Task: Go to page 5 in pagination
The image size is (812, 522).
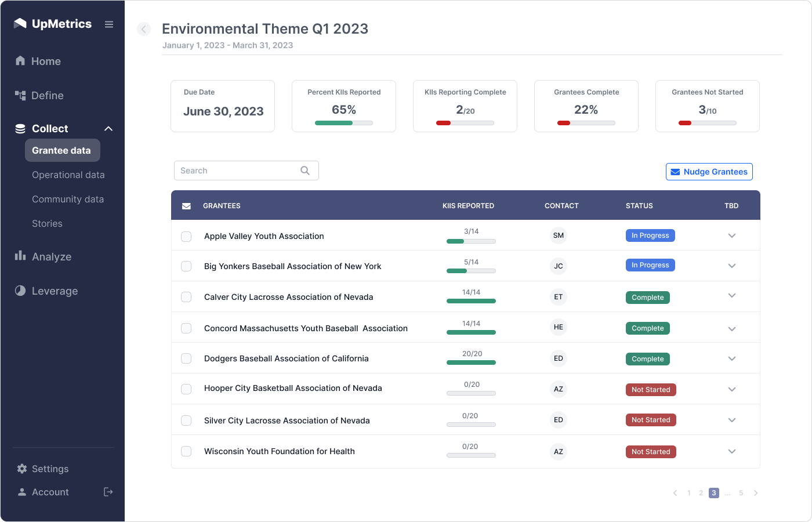Action: [x=741, y=493]
